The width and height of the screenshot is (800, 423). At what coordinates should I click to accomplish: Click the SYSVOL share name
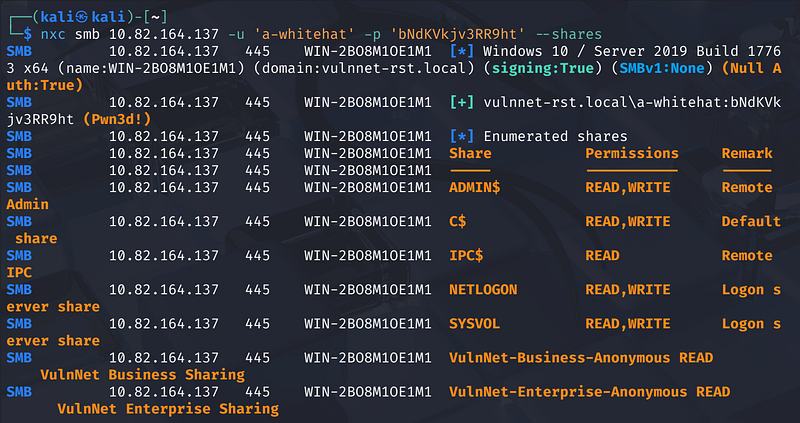[x=474, y=324]
